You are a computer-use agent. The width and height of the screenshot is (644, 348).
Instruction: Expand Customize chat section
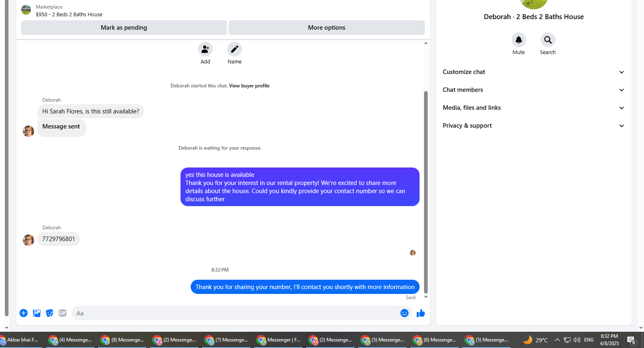point(533,72)
